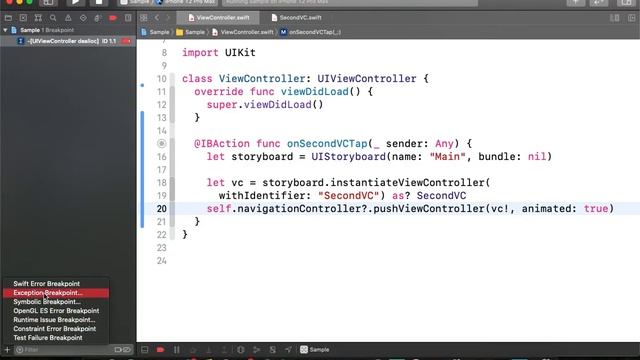Image resolution: width=640 pixels, height=360 pixels.
Task: Click the onSecondVCTap function name in code
Action: [x=327, y=144]
